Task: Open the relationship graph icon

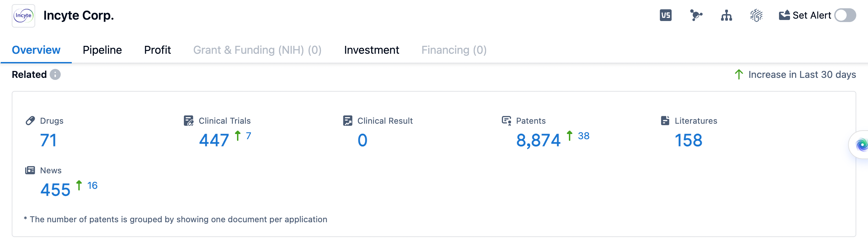Action: (x=696, y=16)
